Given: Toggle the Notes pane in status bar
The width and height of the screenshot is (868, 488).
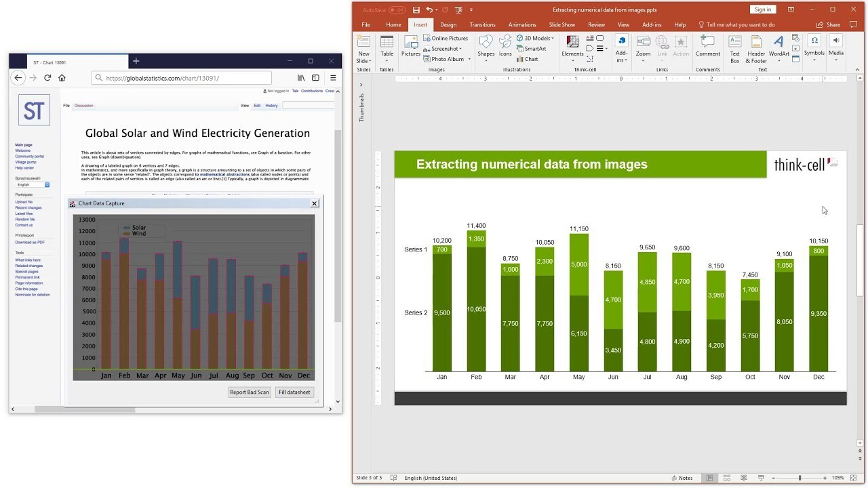Looking at the screenshot, I should (682, 478).
